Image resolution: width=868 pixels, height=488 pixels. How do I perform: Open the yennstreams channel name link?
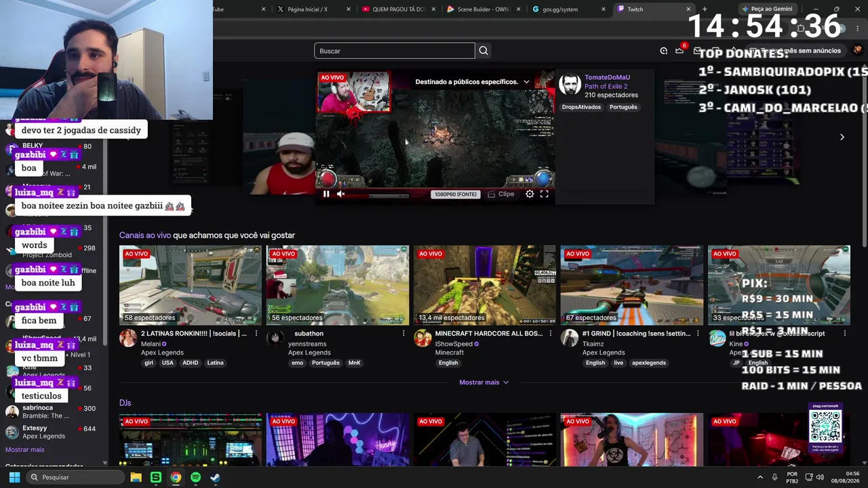[307, 344]
